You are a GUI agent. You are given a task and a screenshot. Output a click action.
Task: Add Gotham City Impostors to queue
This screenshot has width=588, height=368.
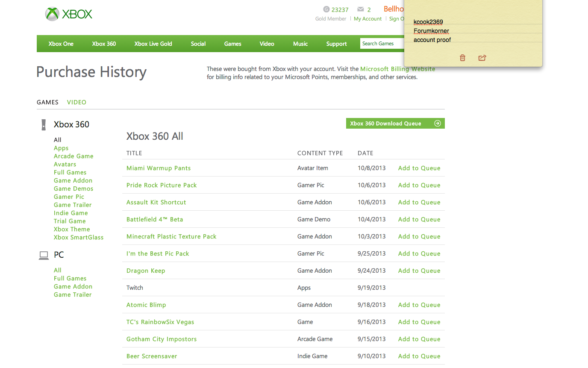(419, 339)
